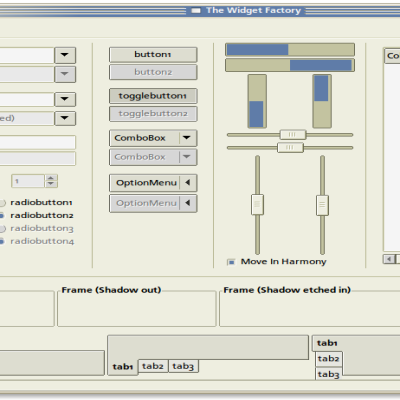Click the top horizontal progress bar
This screenshot has width=400, height=400.
(290, 50)
